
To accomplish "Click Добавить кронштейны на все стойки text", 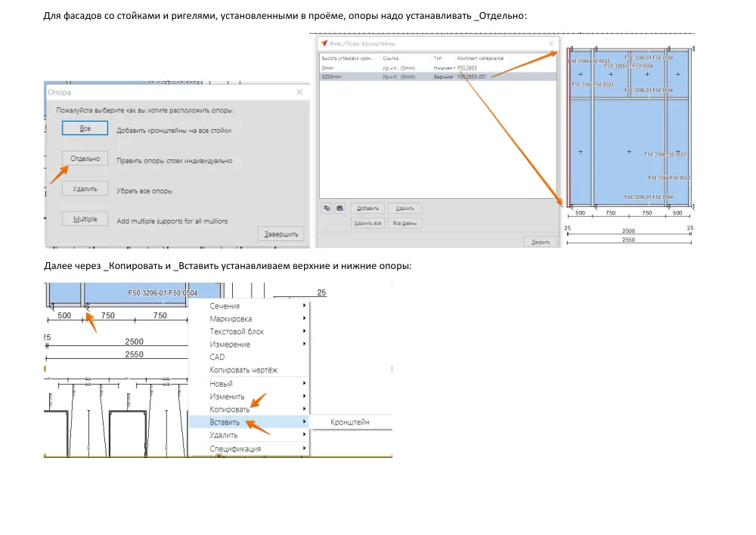I will [x=174, y=131].
